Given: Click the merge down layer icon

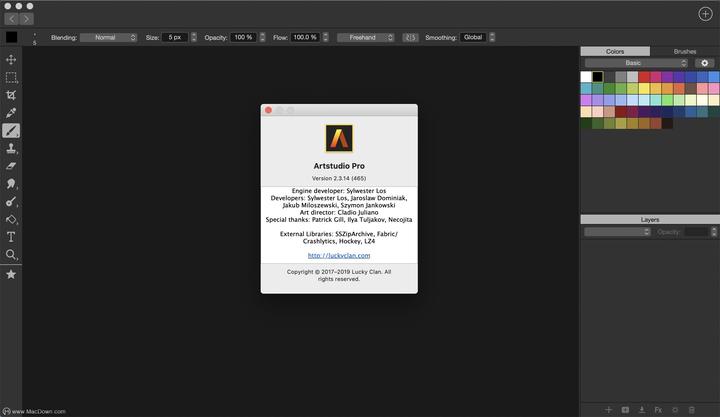Looking at the screenshot, I should (641, 410).
